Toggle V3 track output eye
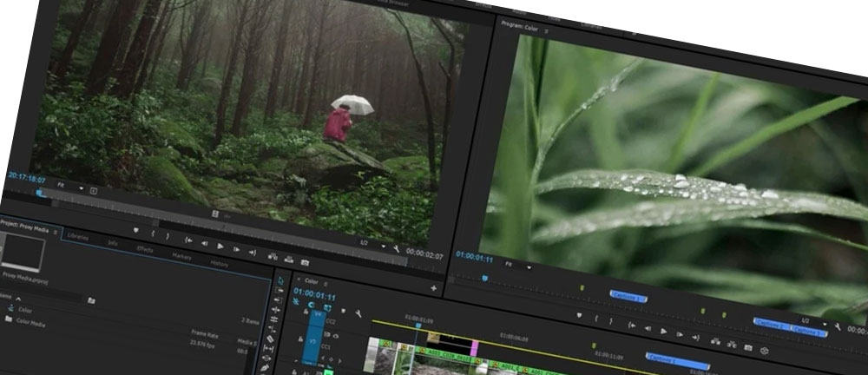 point(336,336)
